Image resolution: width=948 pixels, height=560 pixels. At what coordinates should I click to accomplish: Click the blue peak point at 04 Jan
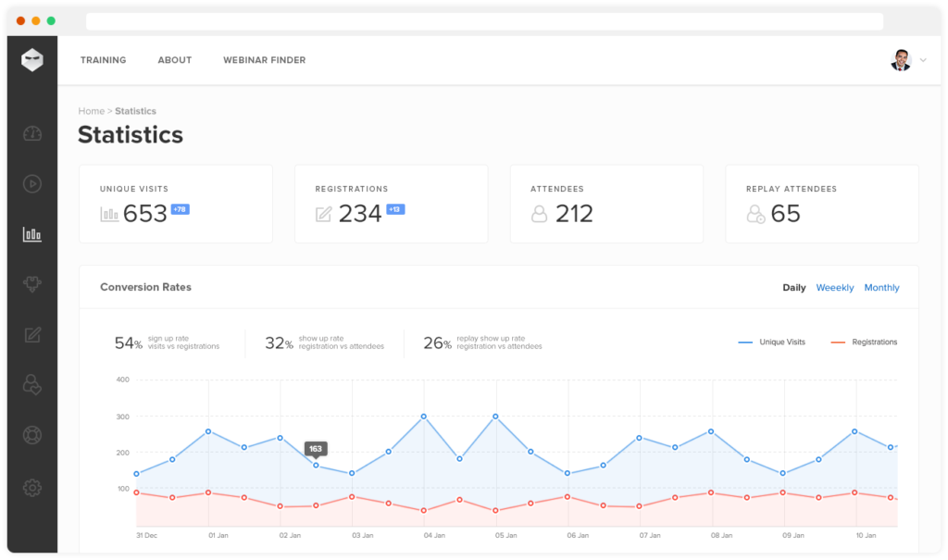pos(423,417)
